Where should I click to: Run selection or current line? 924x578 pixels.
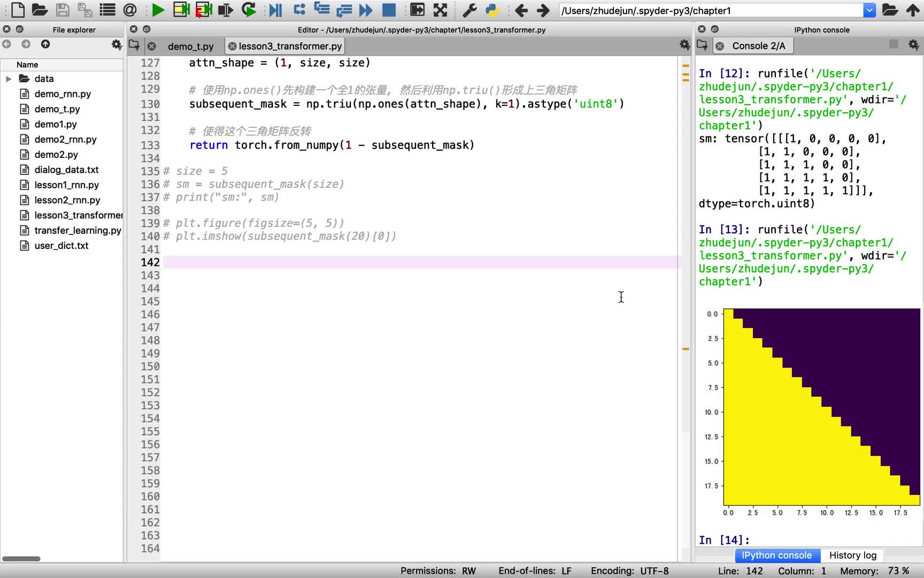(x=226, y=10)
